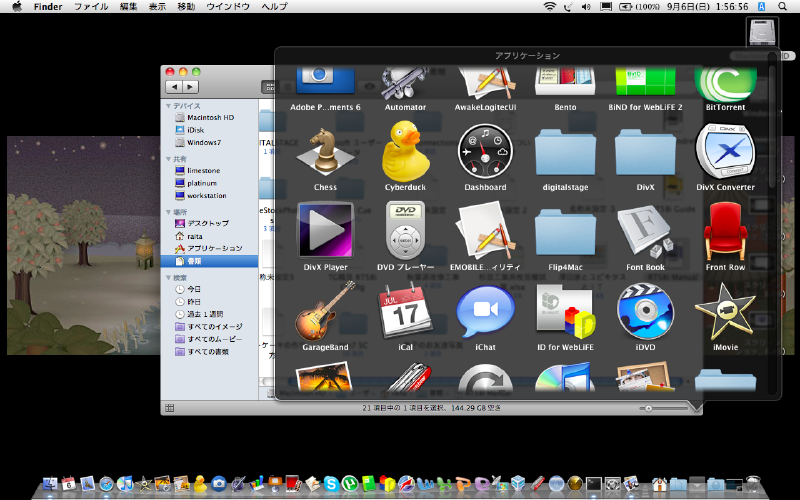The width and height of the screenshot is (800, 500).
Task: Open VirtualBox from the Dock
Action: [518, 483]
